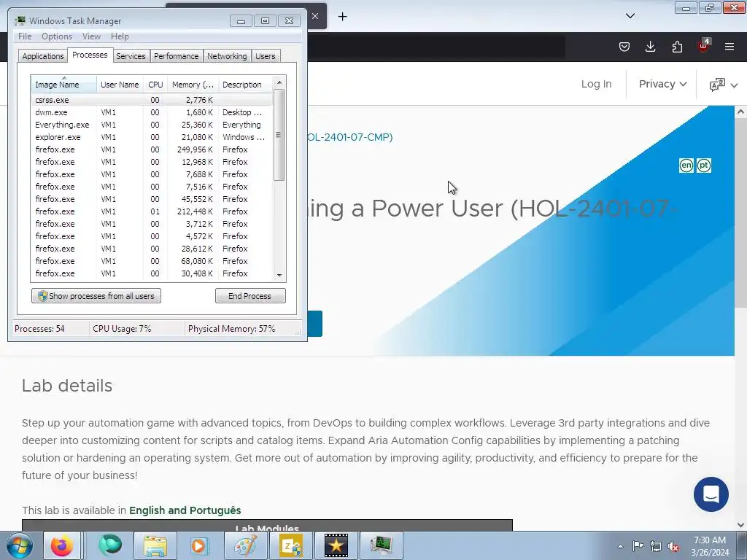This screenshot has height=560, width=747.
Task: Click the process list scrollbar thumb
Action: [x=279, y=135]
